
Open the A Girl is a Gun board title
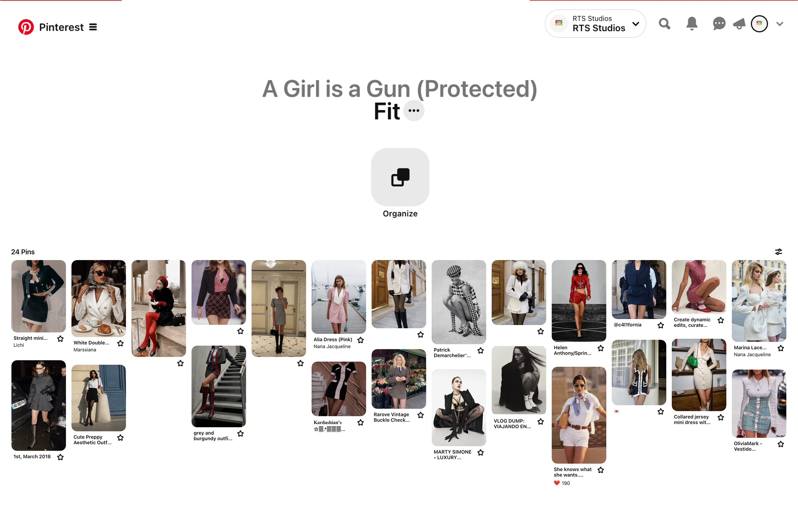[400, 88]
